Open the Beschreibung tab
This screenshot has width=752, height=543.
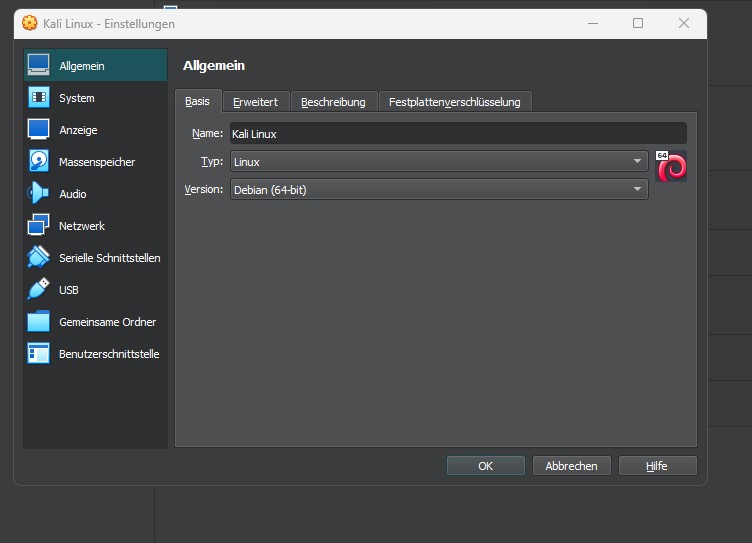pyautogui.click(x=333, y=102)
